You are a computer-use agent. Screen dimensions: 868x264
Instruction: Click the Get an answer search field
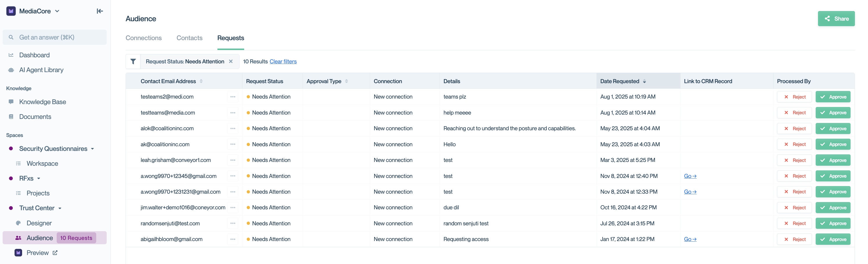(55, 38)
